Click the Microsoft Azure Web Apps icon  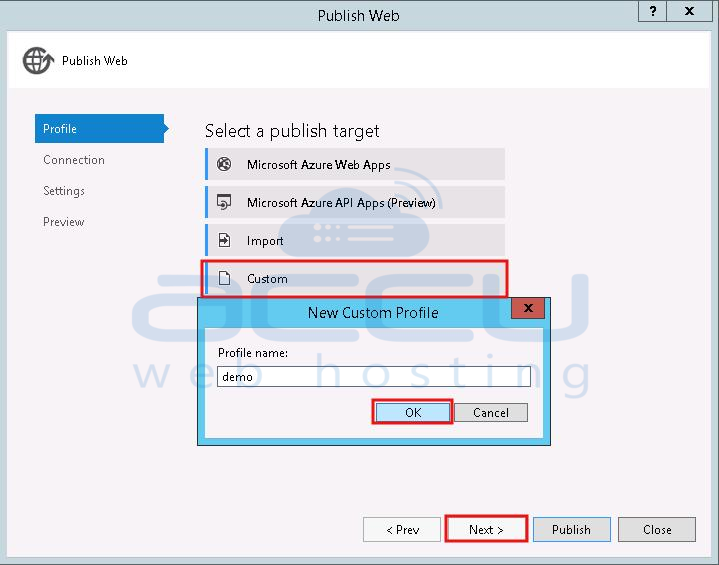(224, 164)
